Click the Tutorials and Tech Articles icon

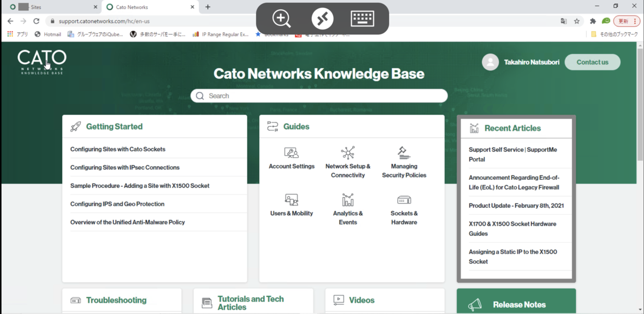(207, 303)
